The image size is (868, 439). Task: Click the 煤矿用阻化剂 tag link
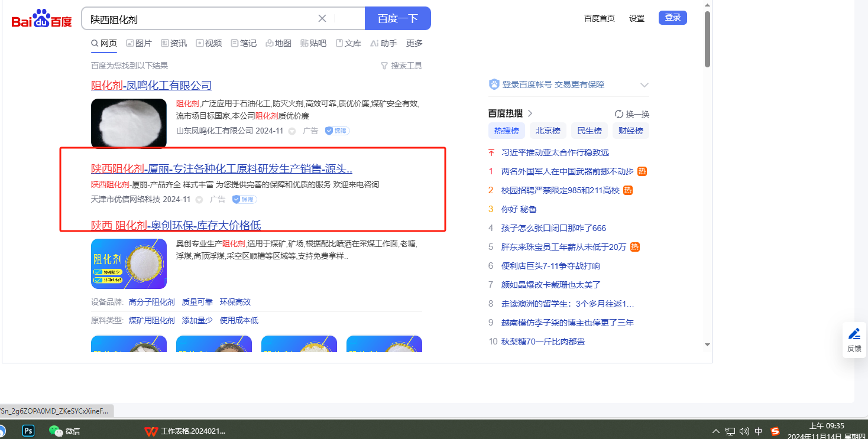tap(152, 320)
